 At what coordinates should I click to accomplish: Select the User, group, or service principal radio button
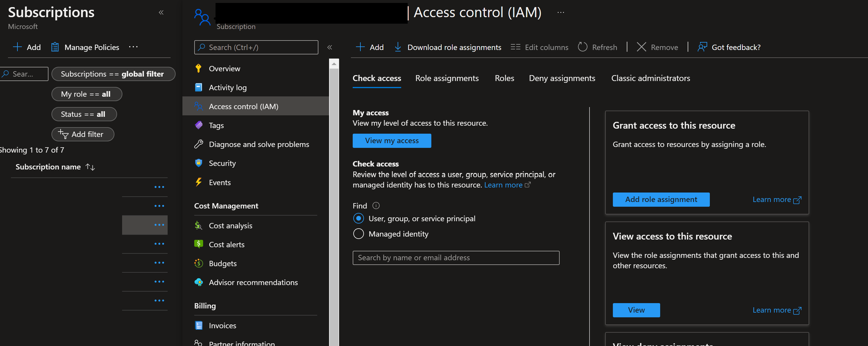coord(358,218)
